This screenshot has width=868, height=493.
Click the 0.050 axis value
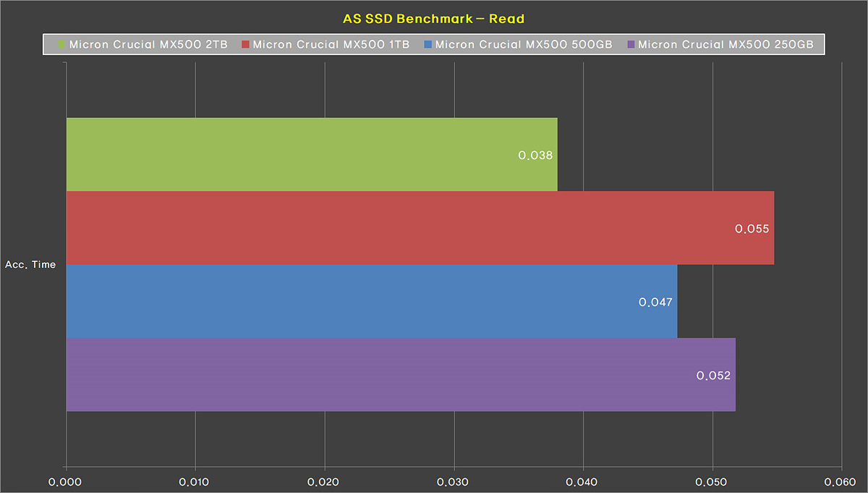point(712,481)
